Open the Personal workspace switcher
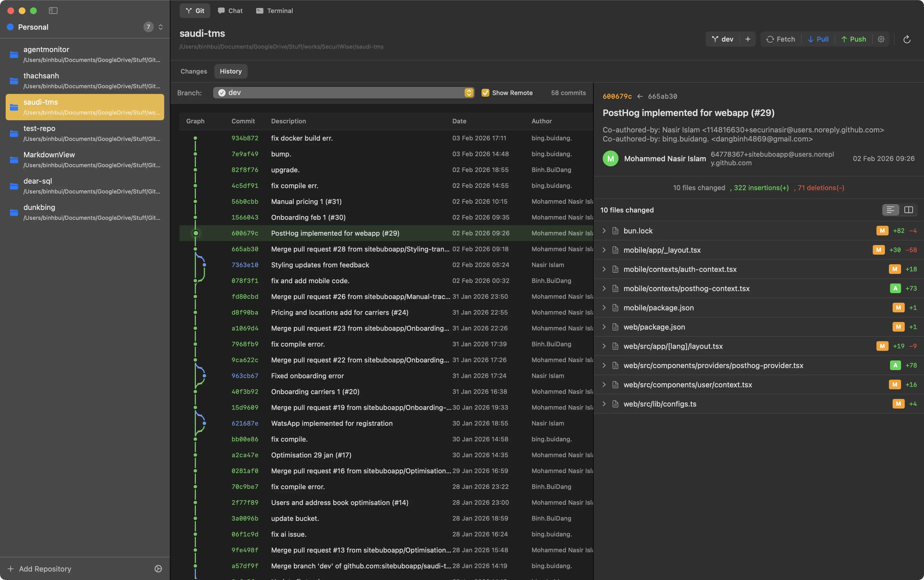Viewport: 924px width, 580px height. point(161,27)
